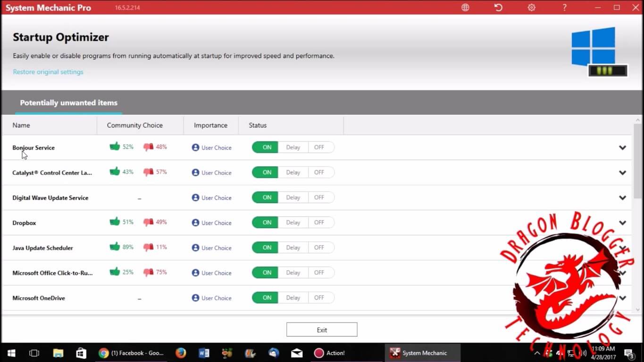
Task: Click the globe icon in title bar
Action: 465,8
